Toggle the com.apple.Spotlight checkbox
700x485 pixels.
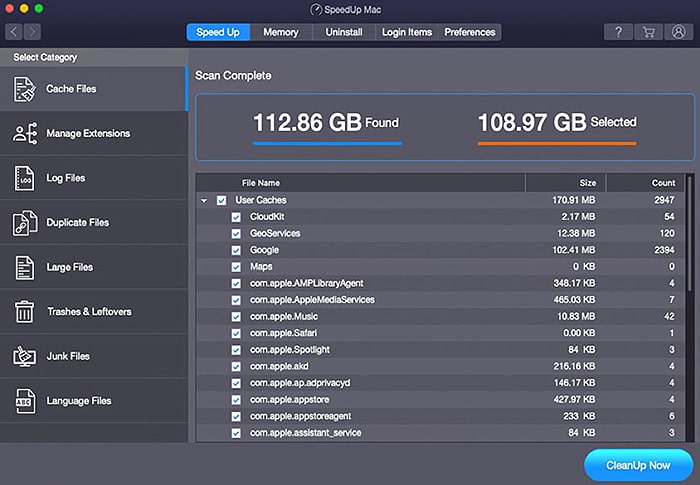click(x=236, y=350)
